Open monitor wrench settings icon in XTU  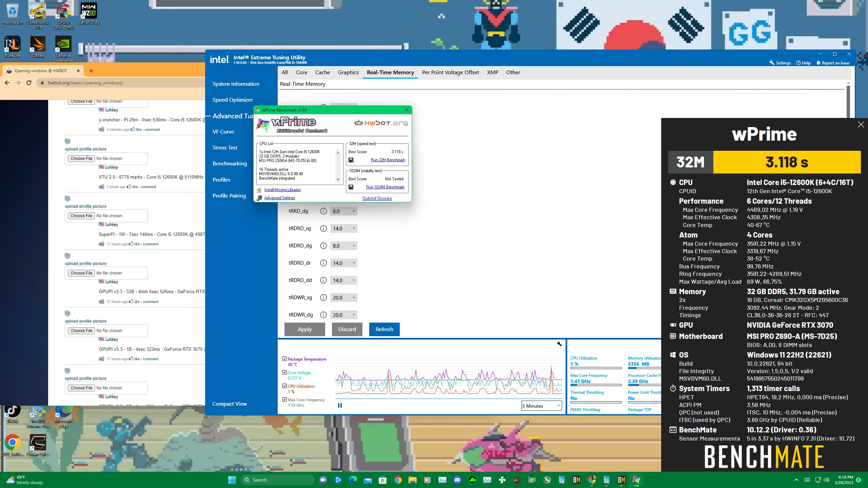[559, 344]
